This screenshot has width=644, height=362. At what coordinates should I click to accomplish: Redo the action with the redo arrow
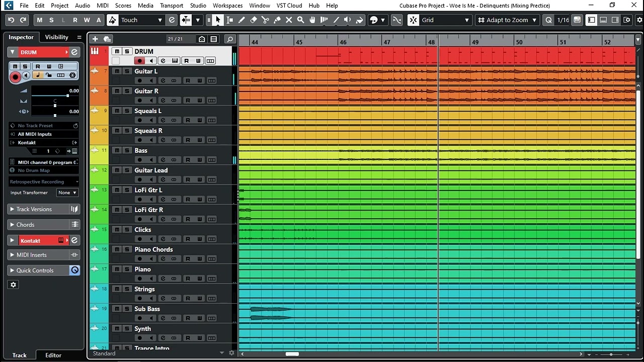(23, 20)
